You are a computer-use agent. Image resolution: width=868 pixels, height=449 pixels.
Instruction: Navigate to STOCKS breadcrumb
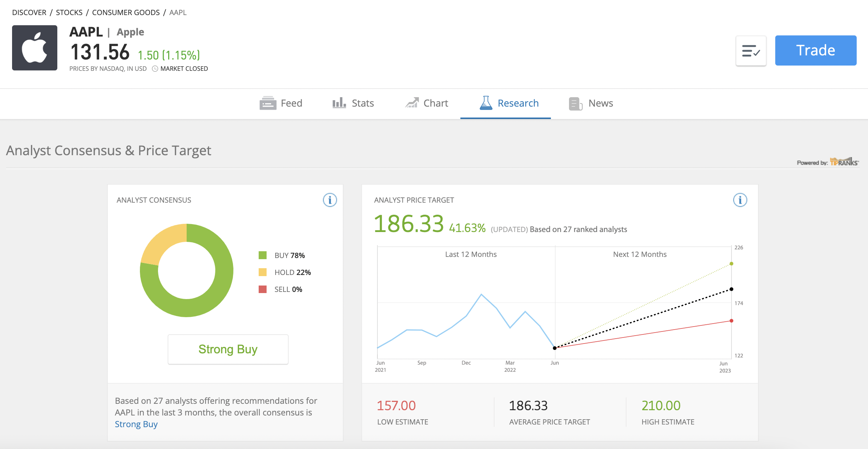tap(69, 12)
